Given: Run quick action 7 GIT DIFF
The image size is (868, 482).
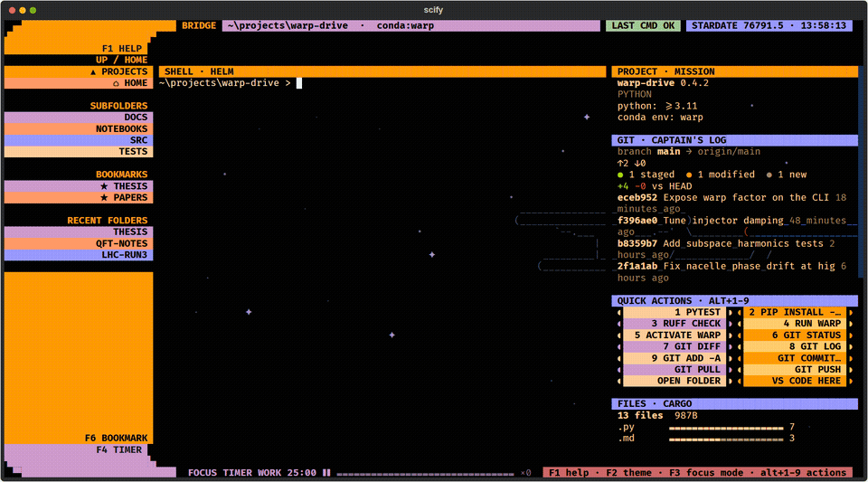Looking at the screenshot, I should point(675,346).
